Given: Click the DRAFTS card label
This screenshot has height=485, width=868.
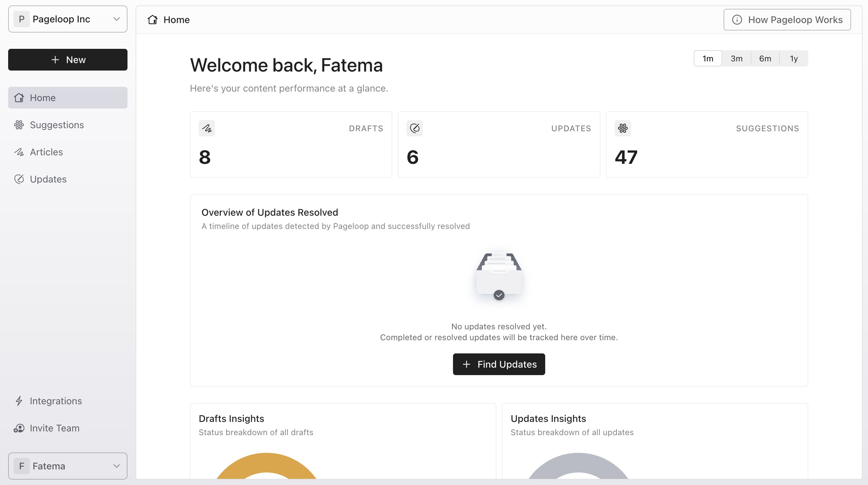Looking at the screenshot, I should 366,128.
